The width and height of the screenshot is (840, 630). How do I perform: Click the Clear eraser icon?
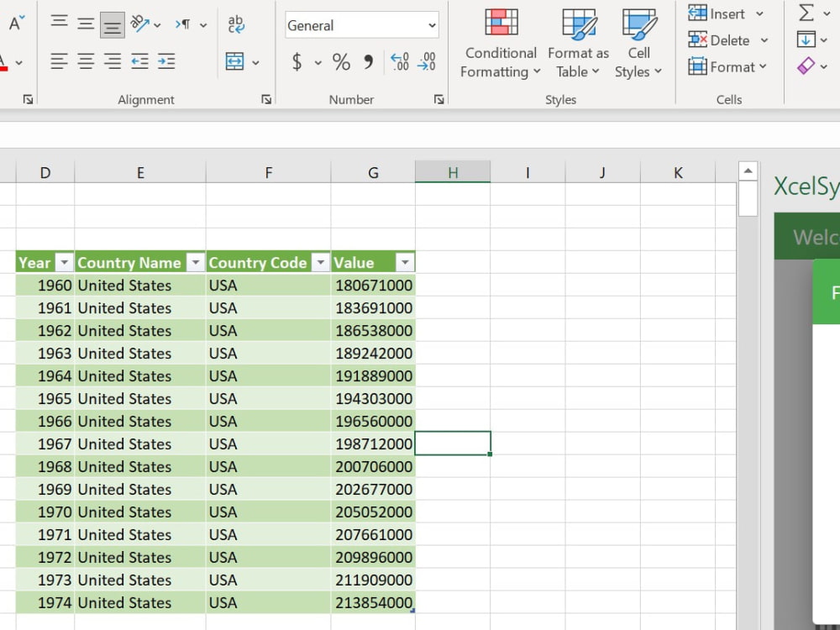(806, 66)
